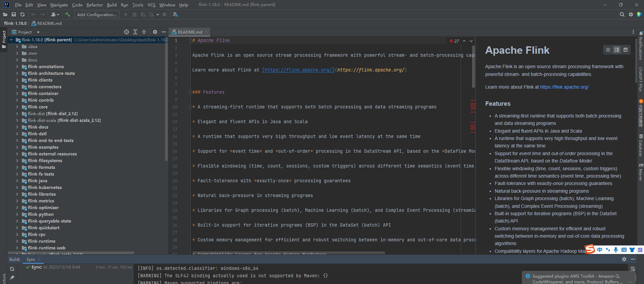Open flink.apache.org link in the preview
The width and height of the screenshot is (644, 284).
coord(564,87)
